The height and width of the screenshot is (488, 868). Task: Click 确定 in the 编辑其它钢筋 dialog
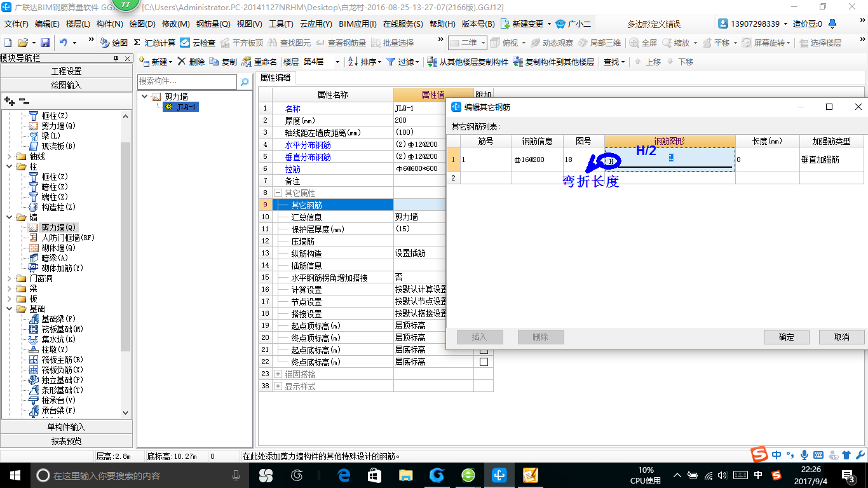point(787,337)
